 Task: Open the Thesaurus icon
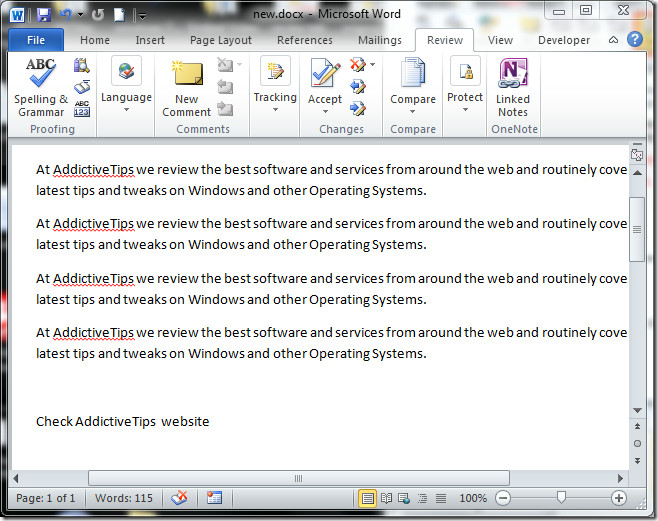pos(82,87)
